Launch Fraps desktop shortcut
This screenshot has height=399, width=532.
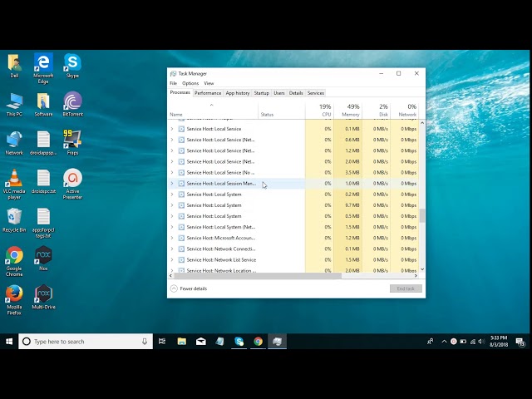[72, 143]
